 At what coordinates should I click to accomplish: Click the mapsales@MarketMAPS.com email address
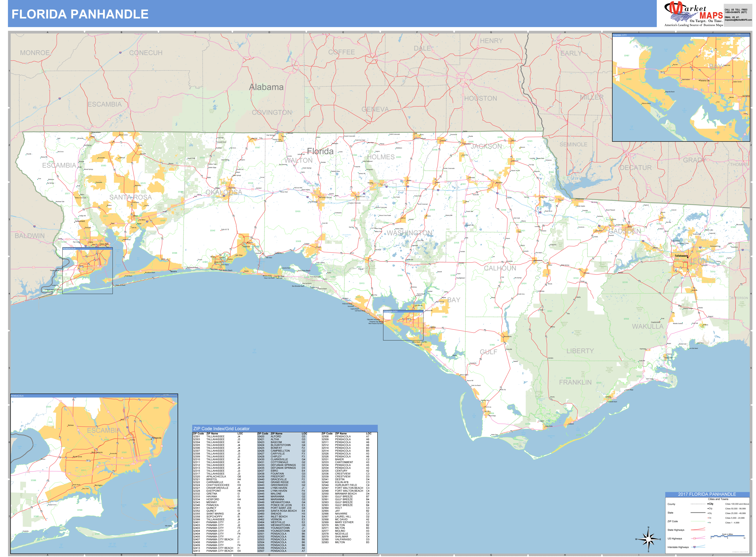(738, 20)
